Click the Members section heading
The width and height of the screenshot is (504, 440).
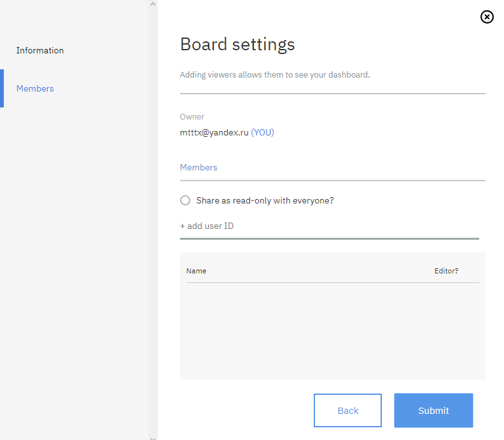click(199, 167)
